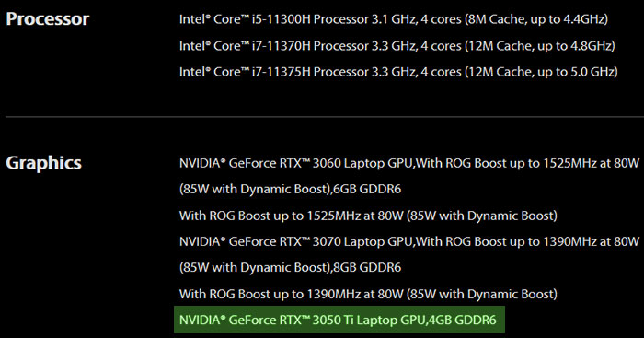Click highlighted RTX 3050 Ti Laptop GPU line
Image resolution: width=644 pixels, height=338 pixels.
(x=339, y=320)
